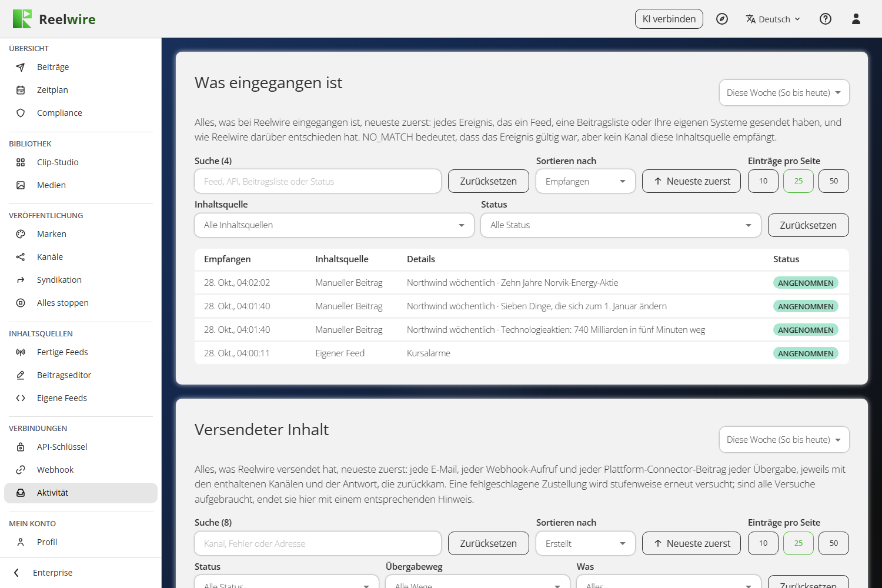Click the Clip-Studio grid icon
Image resolution: width=882 pixels, height=588 pixels.
pos(21,162)
